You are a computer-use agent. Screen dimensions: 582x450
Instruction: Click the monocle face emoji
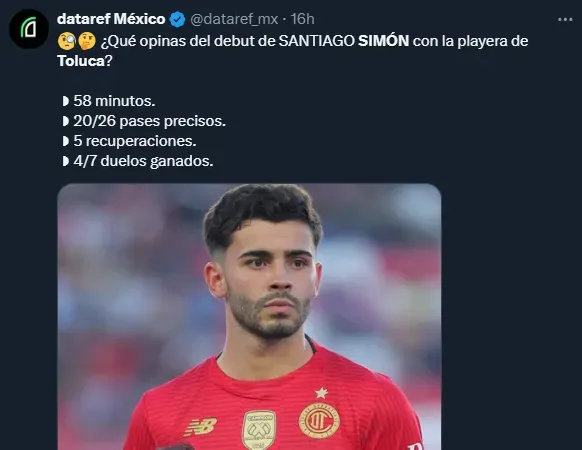[67, 41]
